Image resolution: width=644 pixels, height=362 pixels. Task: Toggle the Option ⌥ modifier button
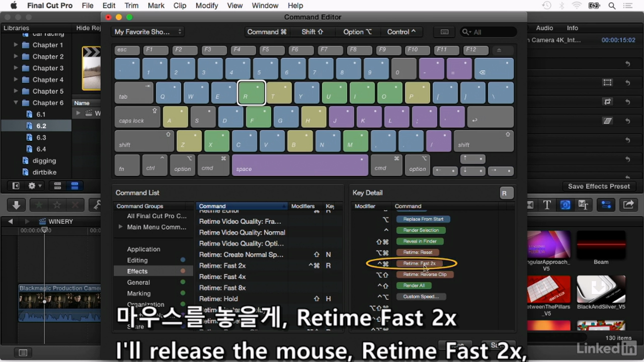tap(358, 32)
